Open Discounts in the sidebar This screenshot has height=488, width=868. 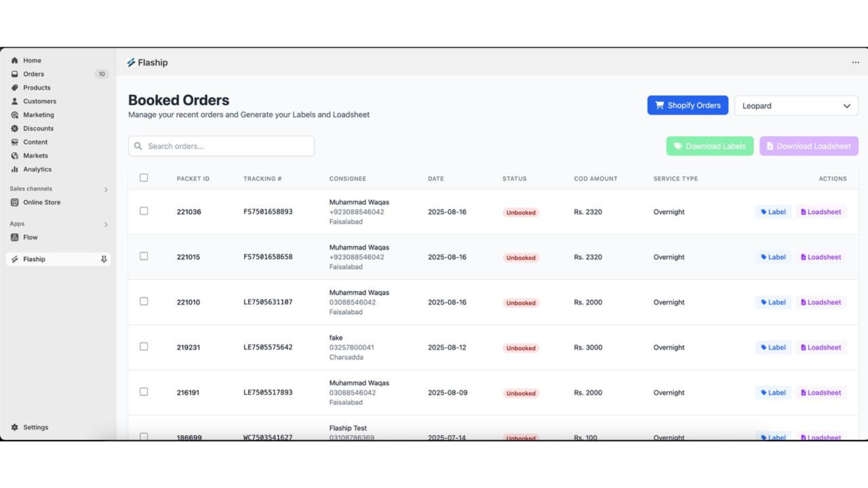(x=39, y=128)
